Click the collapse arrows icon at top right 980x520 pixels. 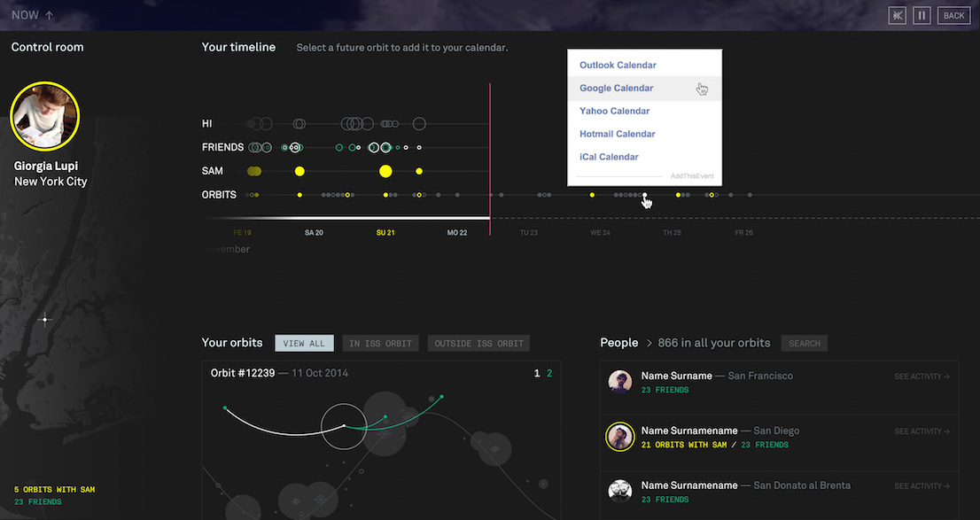coord(897,16)
